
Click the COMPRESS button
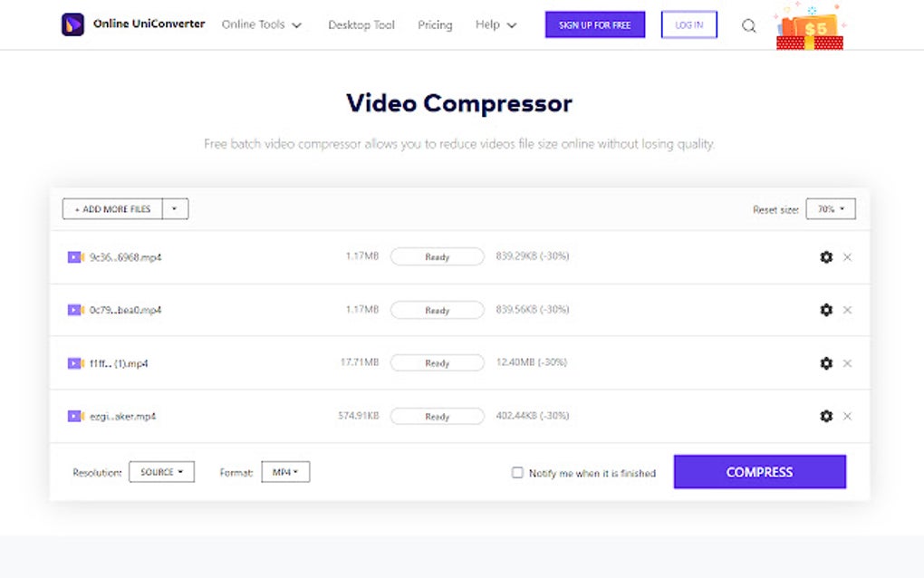[759, 472]
